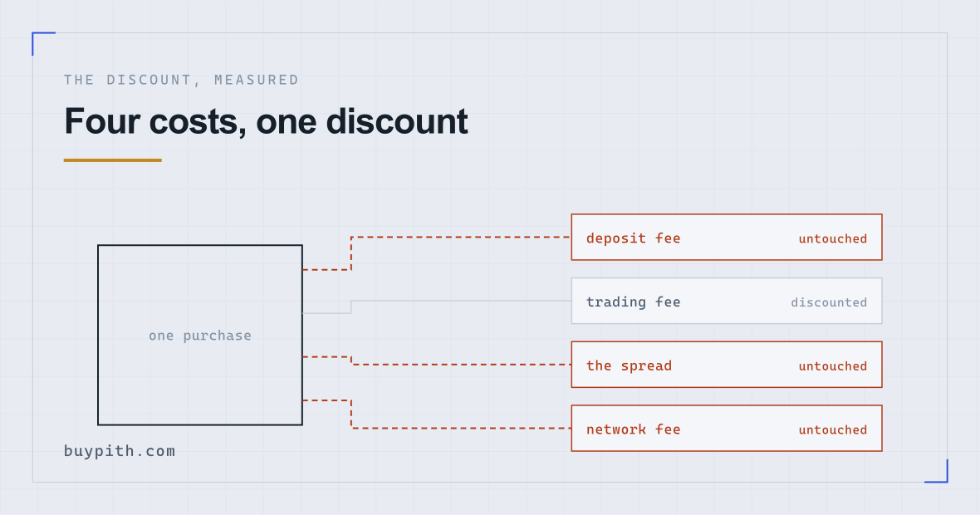Select the 'network fee' cost box
This screenshot has width=980, height=515.
click(x=726, y=429)
